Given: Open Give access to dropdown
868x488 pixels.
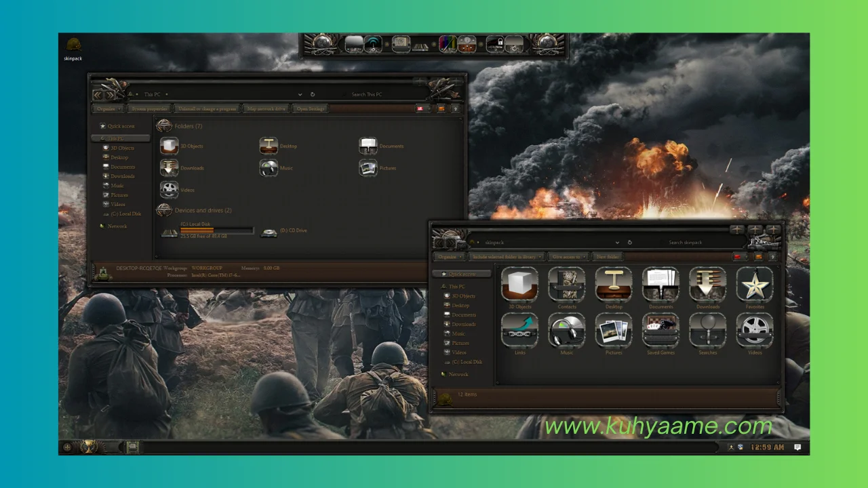Looking at the screenshot, I should 568,257.
